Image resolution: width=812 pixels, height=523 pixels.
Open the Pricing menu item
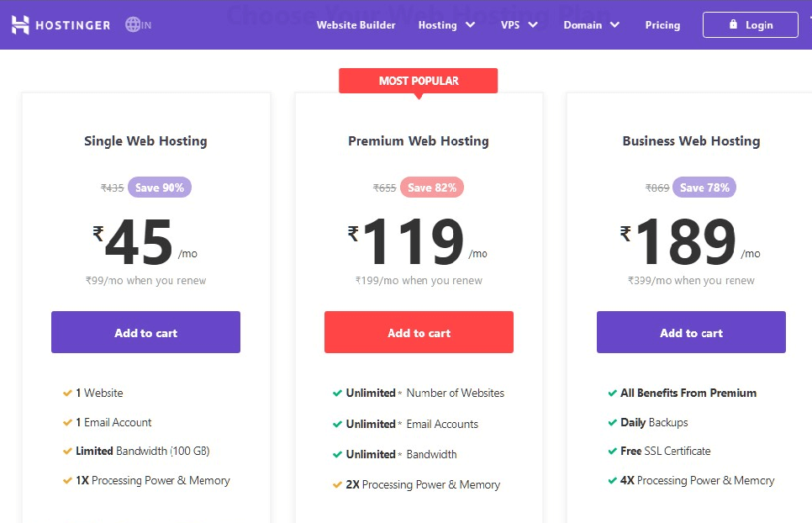662,25
